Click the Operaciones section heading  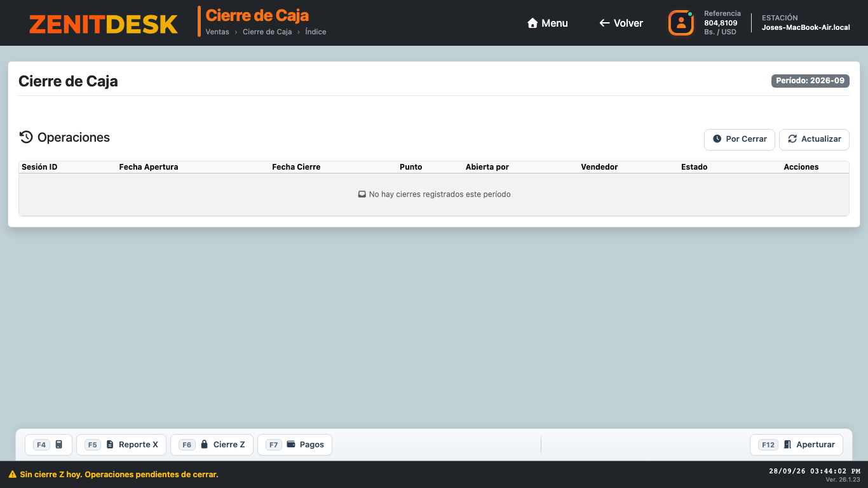point(74,137)
